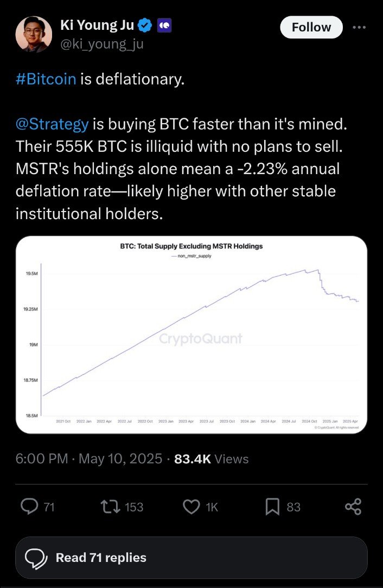Follow Ki Young Ju

click(x=311, y=27)
